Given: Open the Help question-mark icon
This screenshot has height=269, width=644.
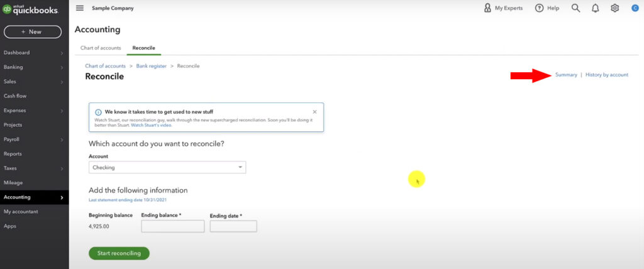Looking at the screenshot, I should (x=539, y=8).
